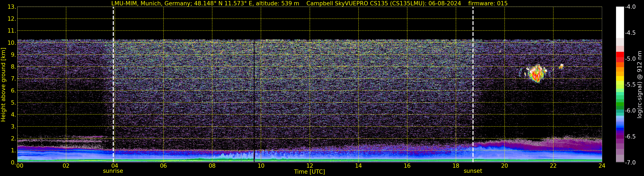Click the dark vertical data gap before 10 UTC
This screenshot has width=644, height=176.
point(254,101)
